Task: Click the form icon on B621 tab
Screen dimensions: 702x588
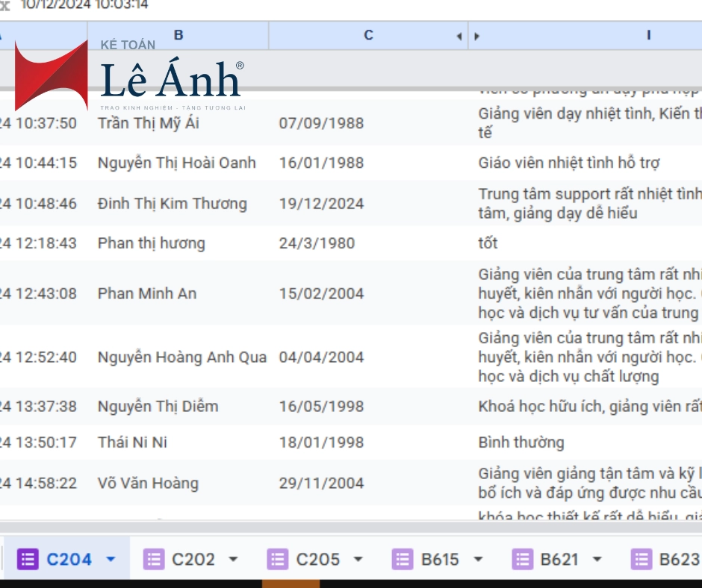Action: (x=522, y=559)
